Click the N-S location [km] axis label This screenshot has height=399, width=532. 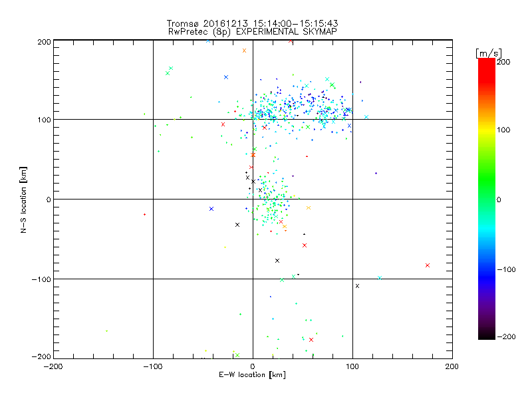pyautogui.click(x=23, y=199)
